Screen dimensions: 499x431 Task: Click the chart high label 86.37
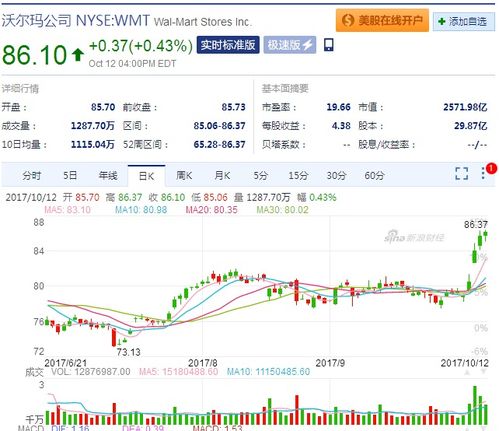(476, 225)
